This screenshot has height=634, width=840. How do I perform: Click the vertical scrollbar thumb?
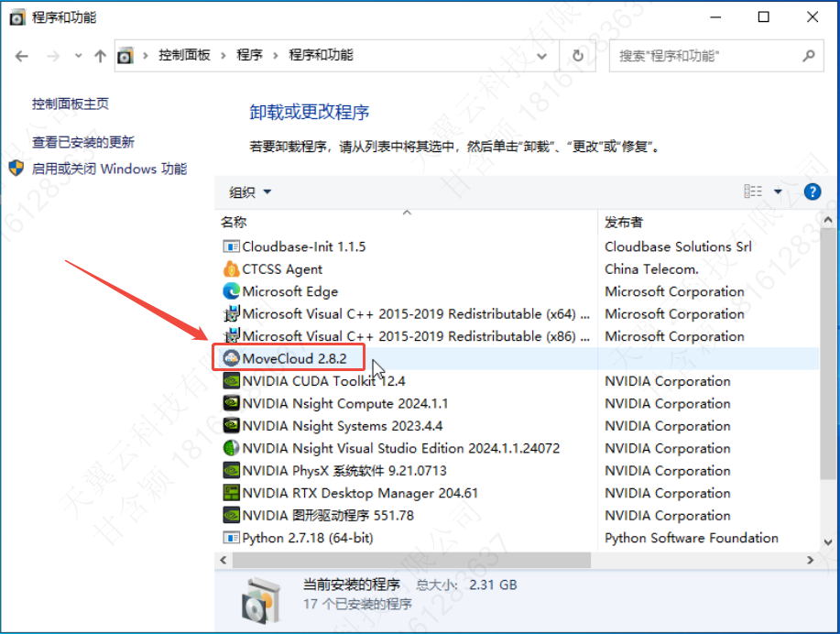[828, 355]
